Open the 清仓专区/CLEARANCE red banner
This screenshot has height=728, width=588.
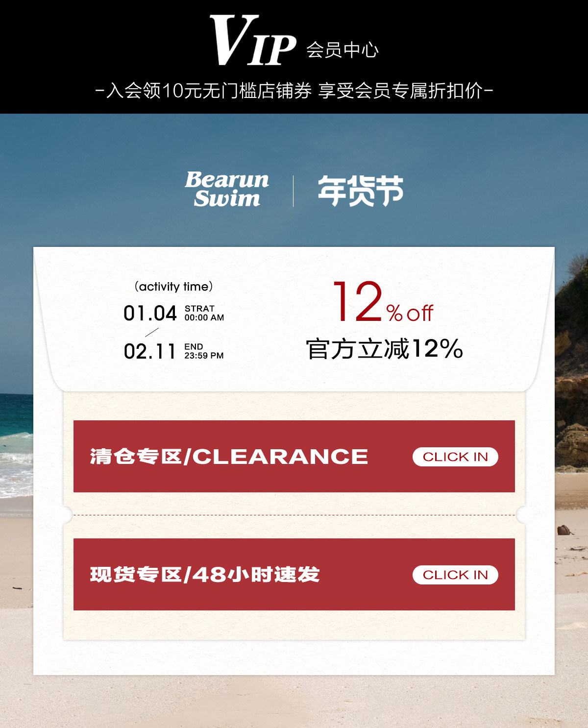pos(294,456)
